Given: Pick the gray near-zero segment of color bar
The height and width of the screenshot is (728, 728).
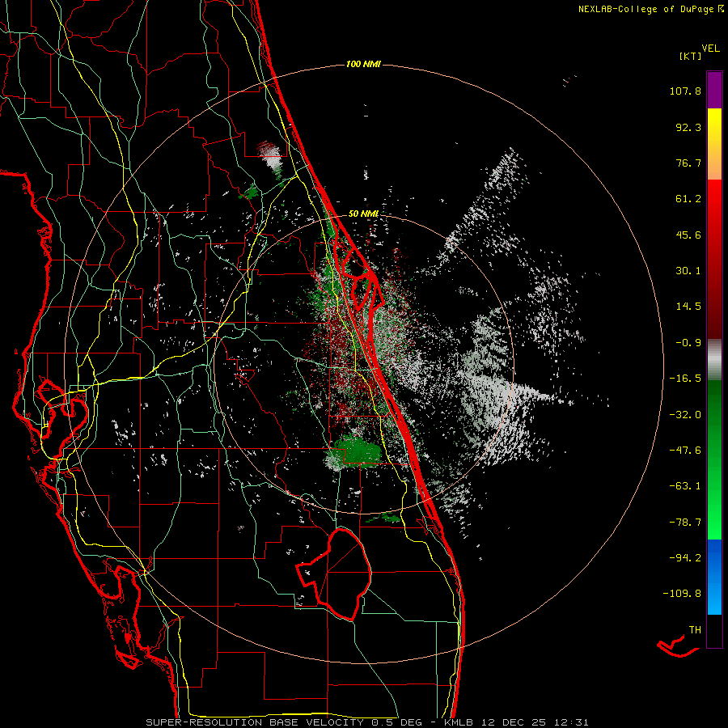Looking at the screenshot, I should (x=714, y=360).
